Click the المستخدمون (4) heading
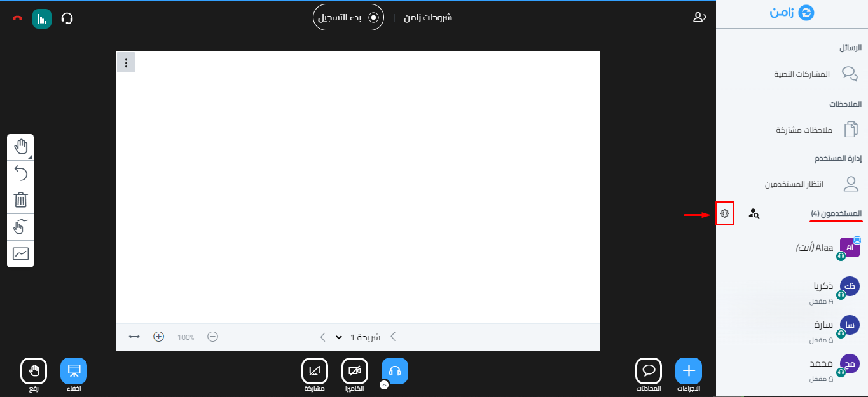This screenshot has height=397, width=868. click(x=836, y=213)
